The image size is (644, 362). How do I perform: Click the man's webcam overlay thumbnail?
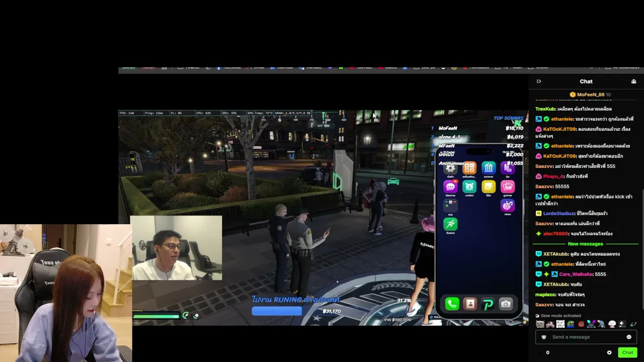coord(176,248)
